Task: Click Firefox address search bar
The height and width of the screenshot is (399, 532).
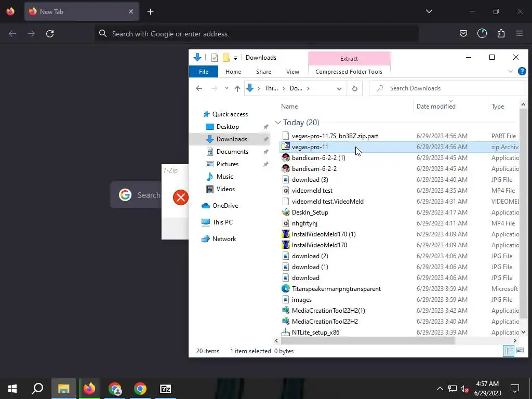Action: pyautogui.click(x=257, y=34)
